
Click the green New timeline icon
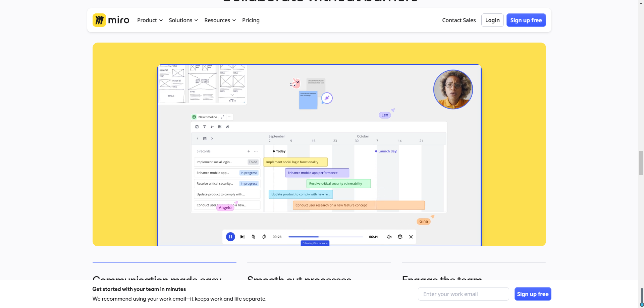[194, 117]
